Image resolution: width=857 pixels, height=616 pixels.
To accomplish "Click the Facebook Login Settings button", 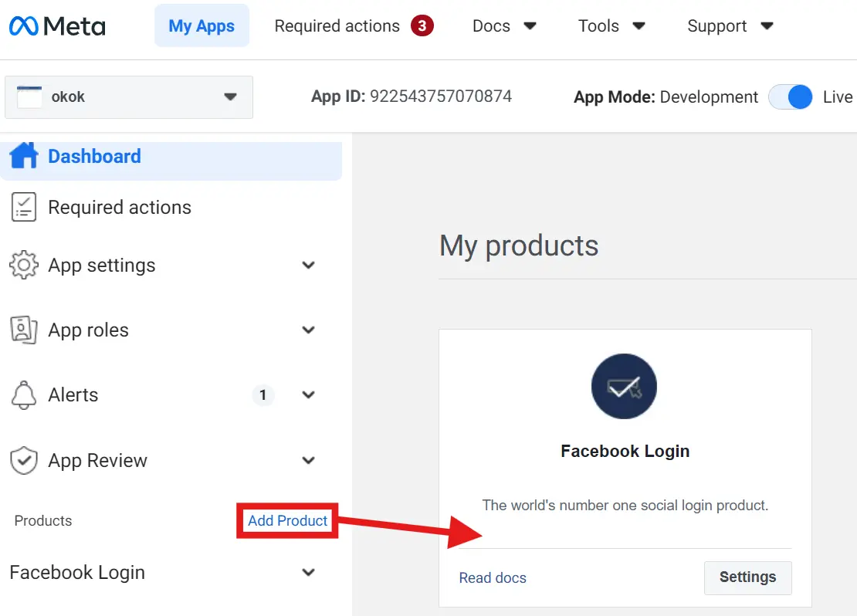I will coord(747,577).
